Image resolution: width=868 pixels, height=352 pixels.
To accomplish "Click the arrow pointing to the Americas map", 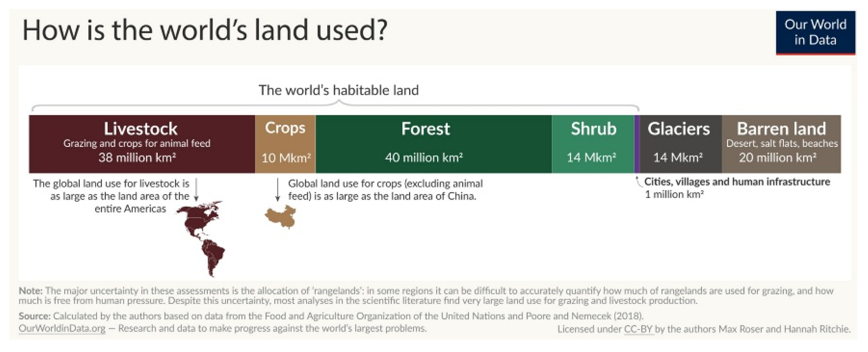I will click(x=196, y=190).
